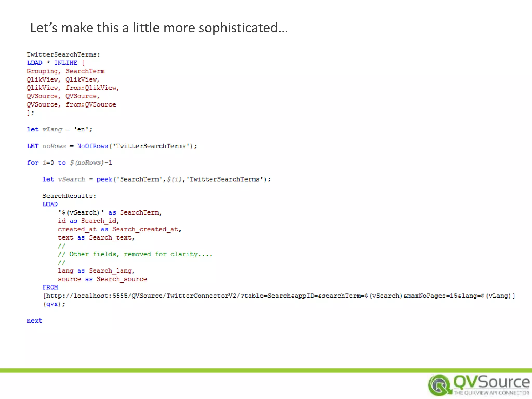Click the localhost QVSource URL line
This screenshot has width=532, height=399.
(279, 296)
